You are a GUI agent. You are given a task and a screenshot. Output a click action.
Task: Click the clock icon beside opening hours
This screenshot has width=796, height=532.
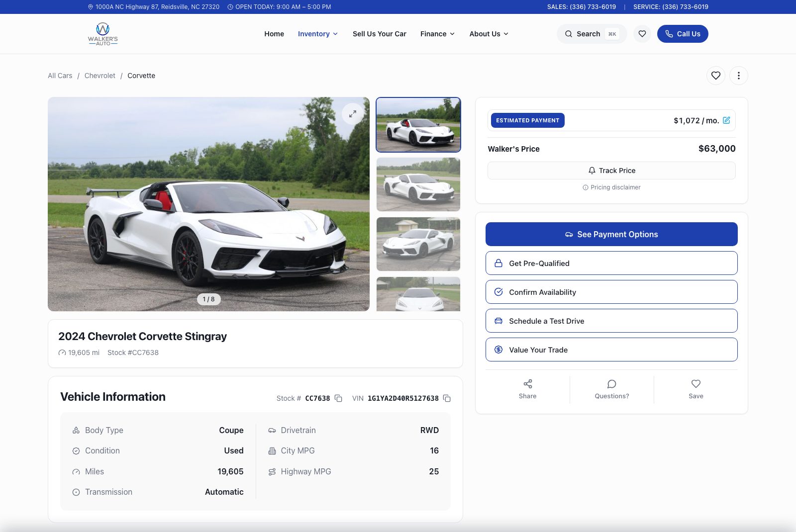[x=230, y=7]
